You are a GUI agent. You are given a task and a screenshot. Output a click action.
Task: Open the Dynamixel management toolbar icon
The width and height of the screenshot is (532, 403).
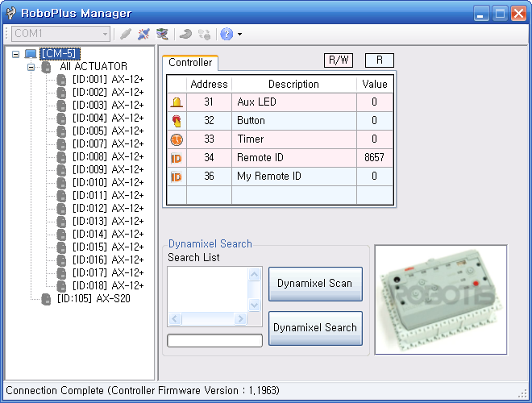click(162, 34)
